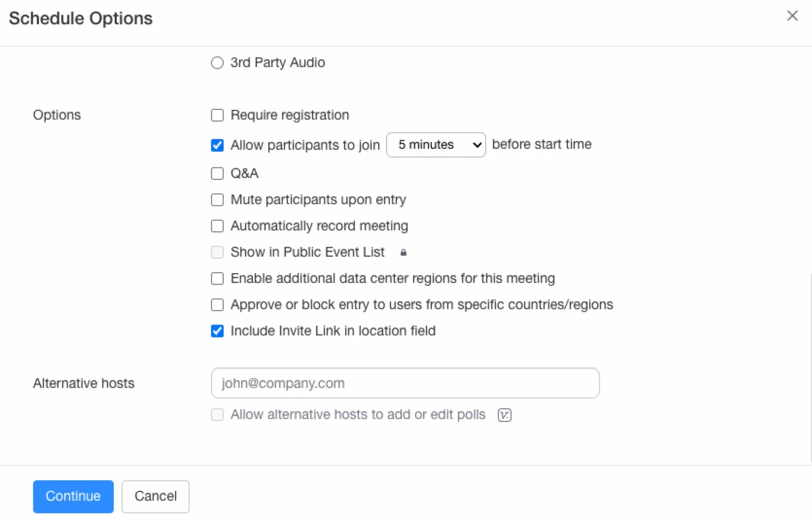Turn on Automatically record meeting
Screen dimensions: 812x524
point(217,226)
